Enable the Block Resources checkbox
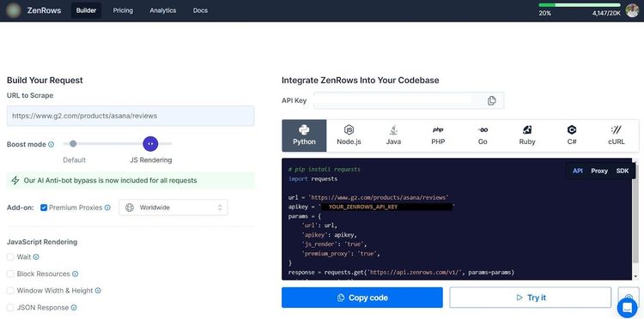The height and width of the screenshot is (319, 644). pos(10,274)
